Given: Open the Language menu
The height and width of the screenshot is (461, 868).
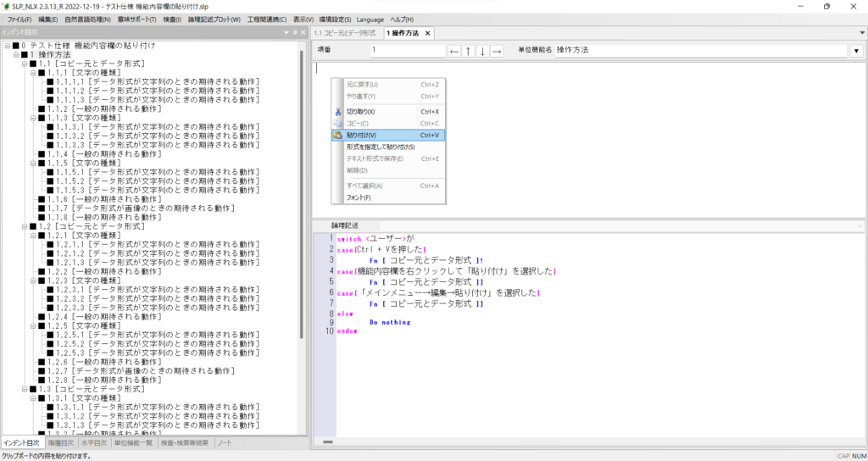Looking at the screenshot, I should 370,19.
